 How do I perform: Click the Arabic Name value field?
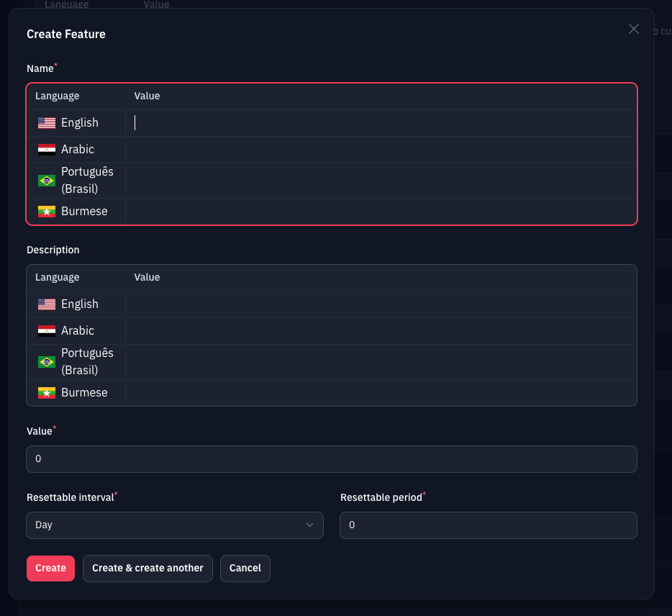(x=381, y=150)
